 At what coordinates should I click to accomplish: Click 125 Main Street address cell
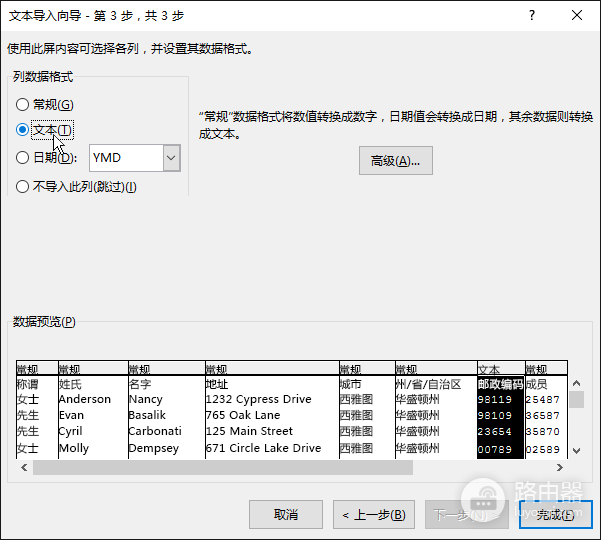249,431
